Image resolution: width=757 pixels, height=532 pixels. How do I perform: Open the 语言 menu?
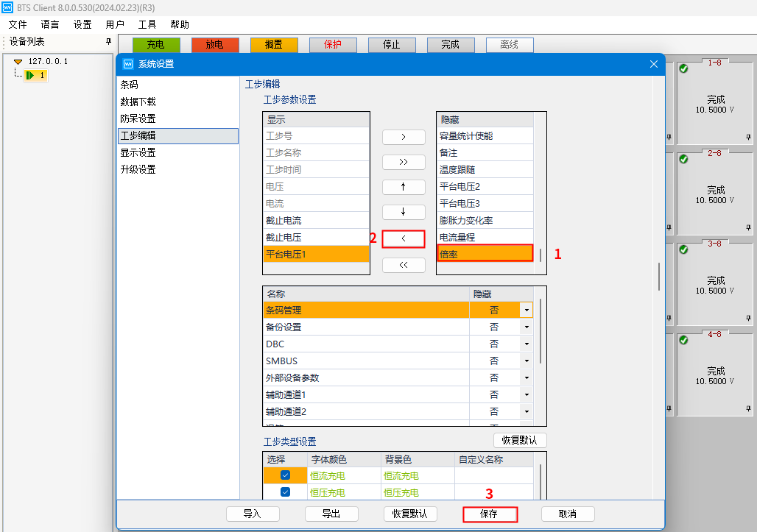(x=50, y=24)
